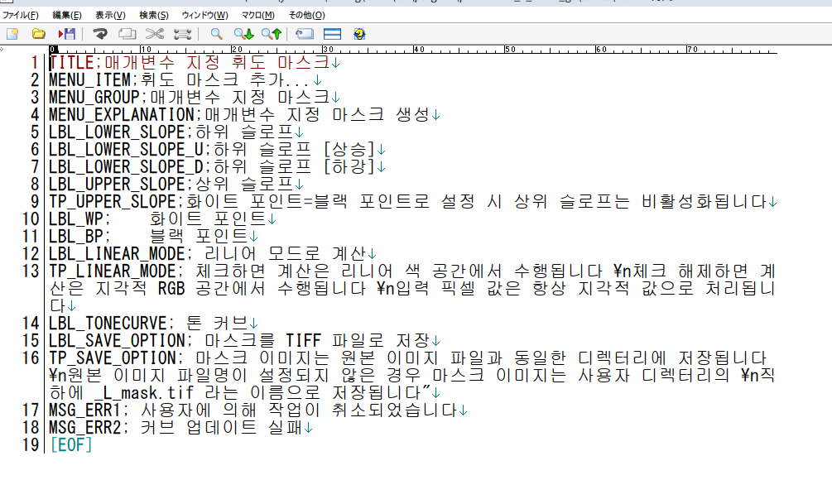
Task: Click the _L_mask.tif text
Action: click(144, 394)
